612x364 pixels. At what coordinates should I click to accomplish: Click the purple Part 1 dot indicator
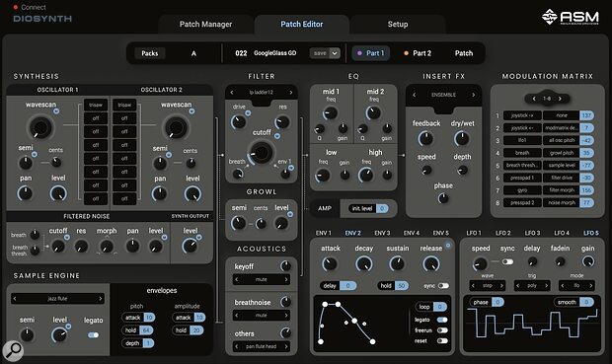click(359, 53)
